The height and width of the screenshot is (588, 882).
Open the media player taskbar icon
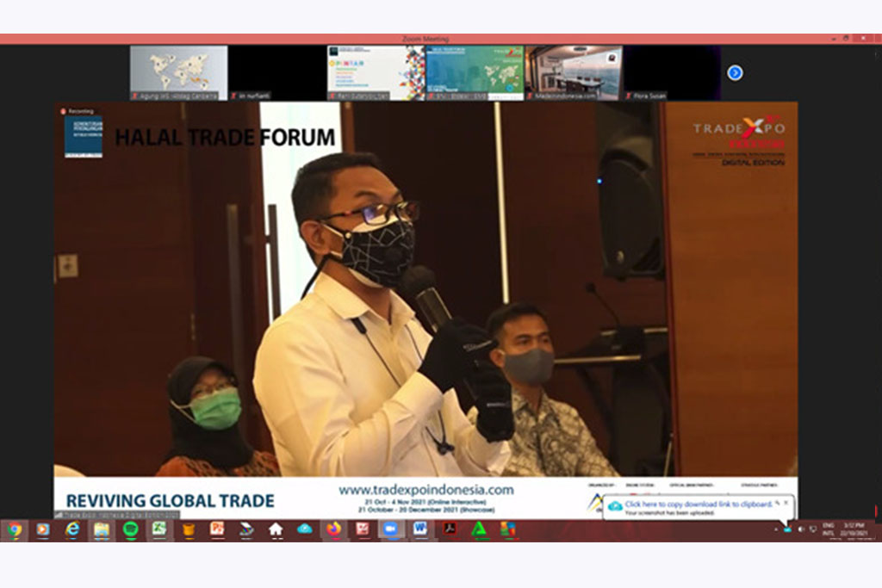(x=43, y=529)
